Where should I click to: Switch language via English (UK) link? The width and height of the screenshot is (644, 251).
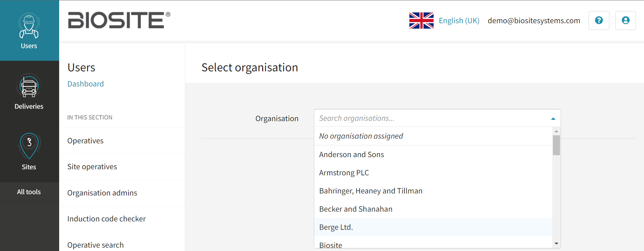tap(459, 21)
